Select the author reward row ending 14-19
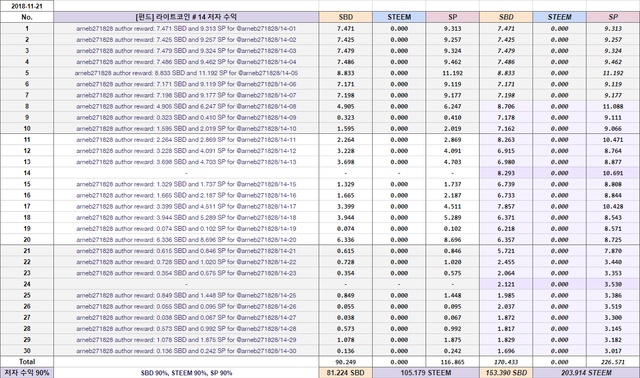 click(x=186, y=229)
